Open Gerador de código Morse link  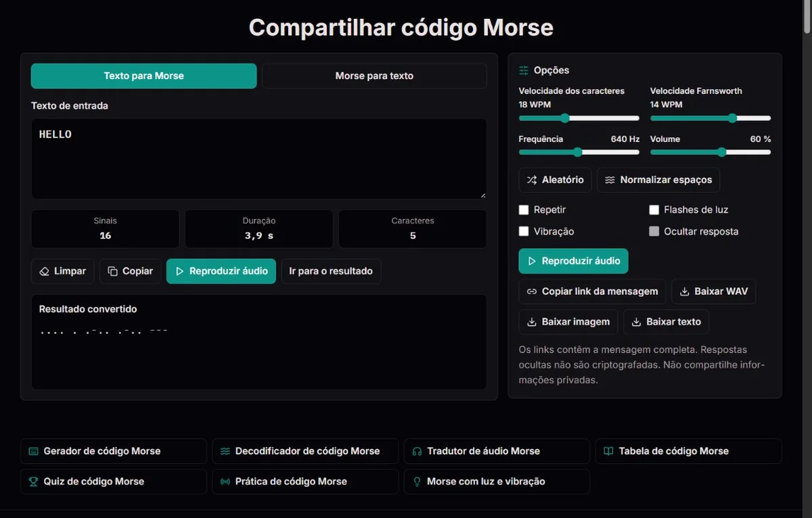click(x=114, y=451)
